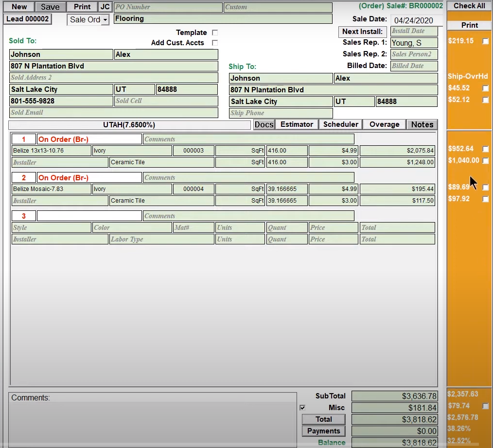Enable the Template checkbox
This screenshot has height=448, width=493.
click(x=214, y=32)
